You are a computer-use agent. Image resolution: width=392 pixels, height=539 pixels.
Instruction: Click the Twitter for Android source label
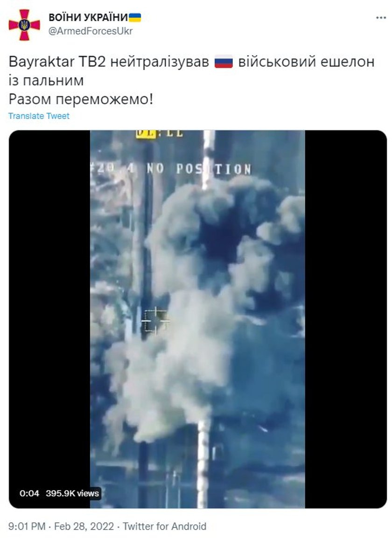[165, 526]
